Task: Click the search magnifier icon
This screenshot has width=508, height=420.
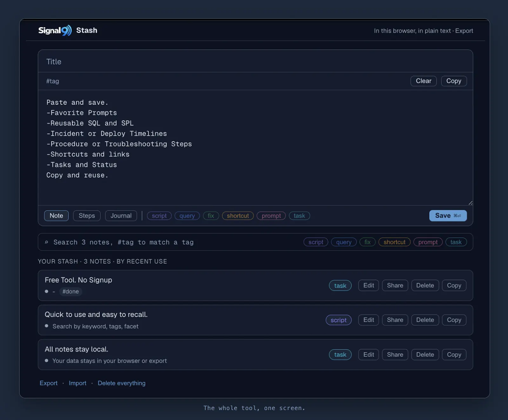Action: tap(46, 242)
